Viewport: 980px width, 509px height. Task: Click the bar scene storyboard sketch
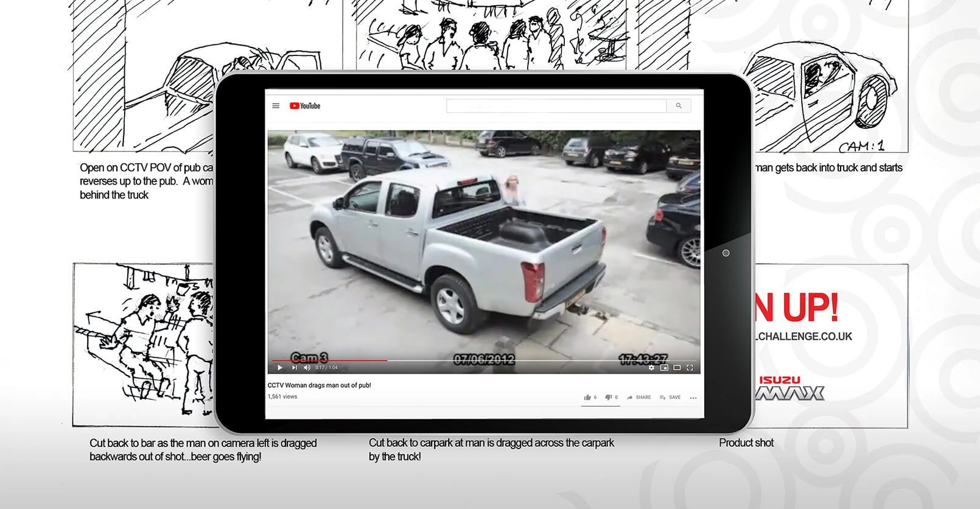point(144,345)
